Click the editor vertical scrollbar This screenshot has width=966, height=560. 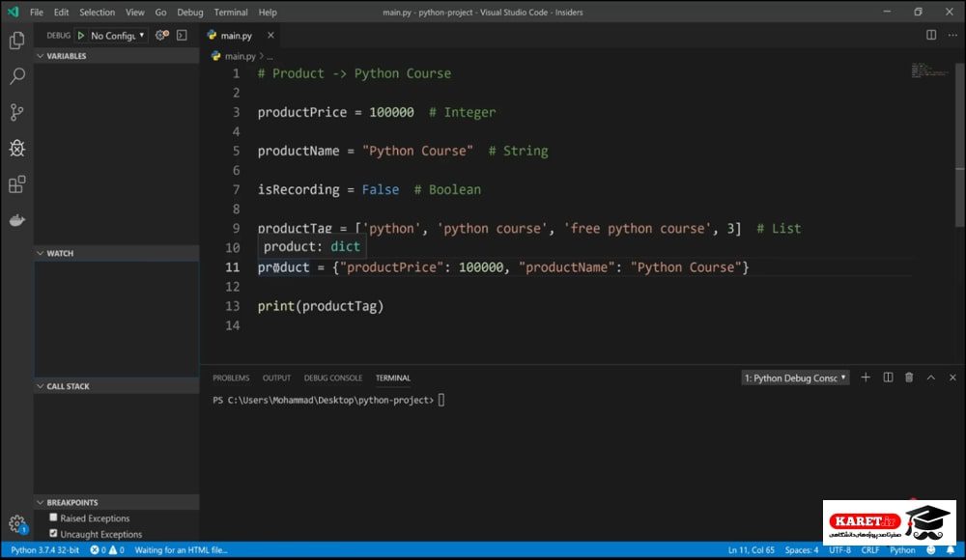tap(960, 116)
